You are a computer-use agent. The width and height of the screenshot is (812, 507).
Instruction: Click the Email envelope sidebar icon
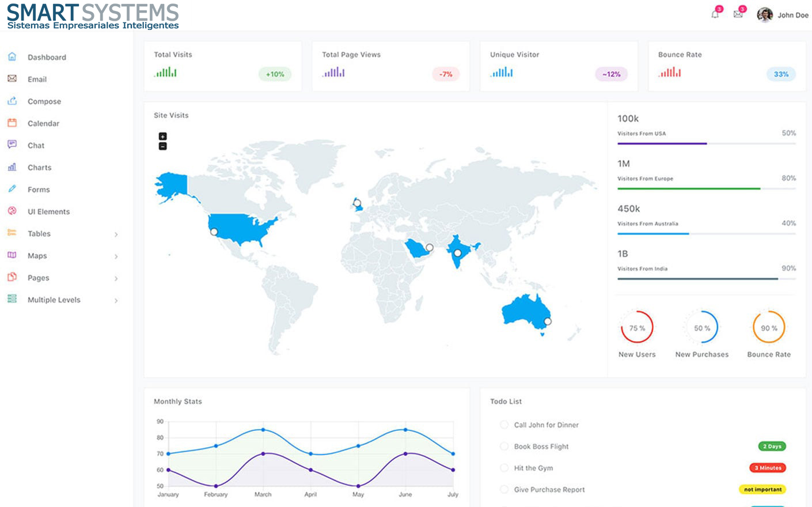click(x=12, y=78)
